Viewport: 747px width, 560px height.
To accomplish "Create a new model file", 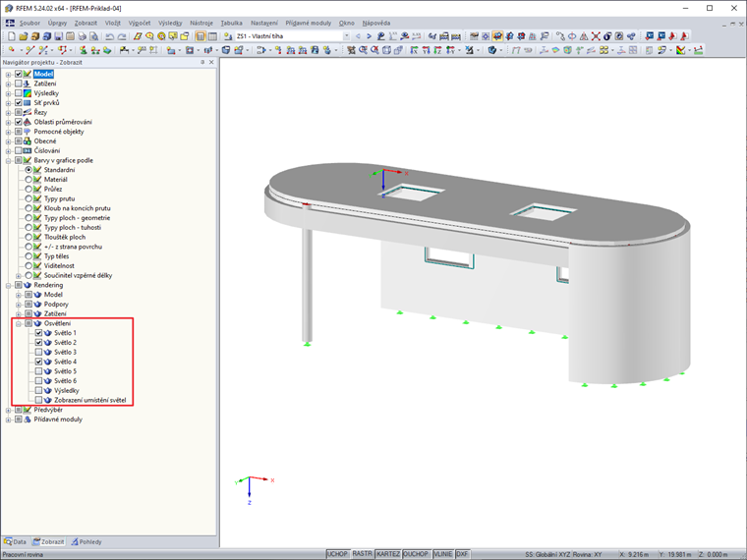I will pos(12,36).
